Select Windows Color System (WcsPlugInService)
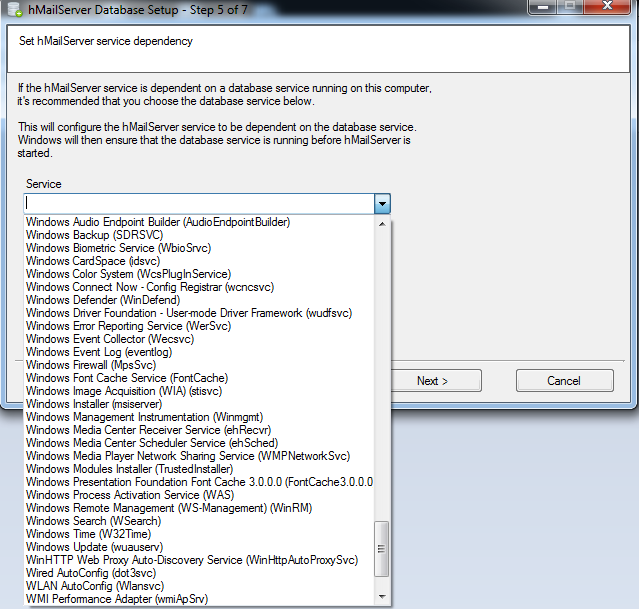The height and width of the screenshot is (609, 639). (x=199, y=274)
